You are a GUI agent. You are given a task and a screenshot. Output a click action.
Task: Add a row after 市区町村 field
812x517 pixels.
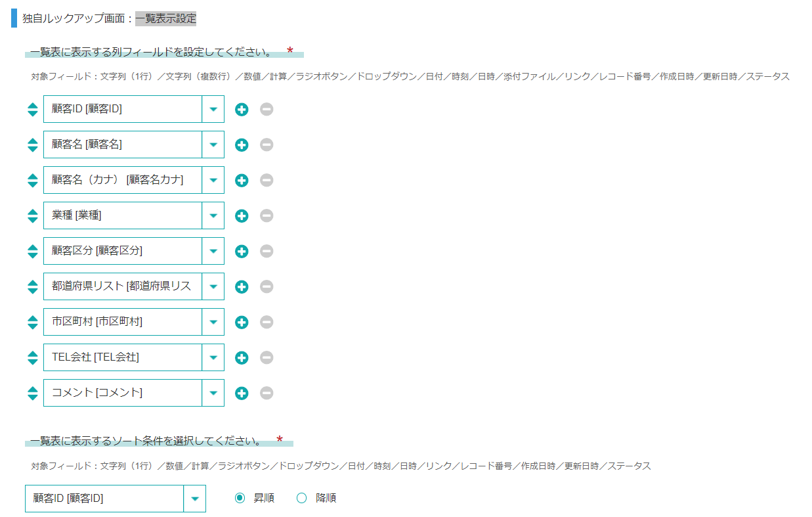242,322
